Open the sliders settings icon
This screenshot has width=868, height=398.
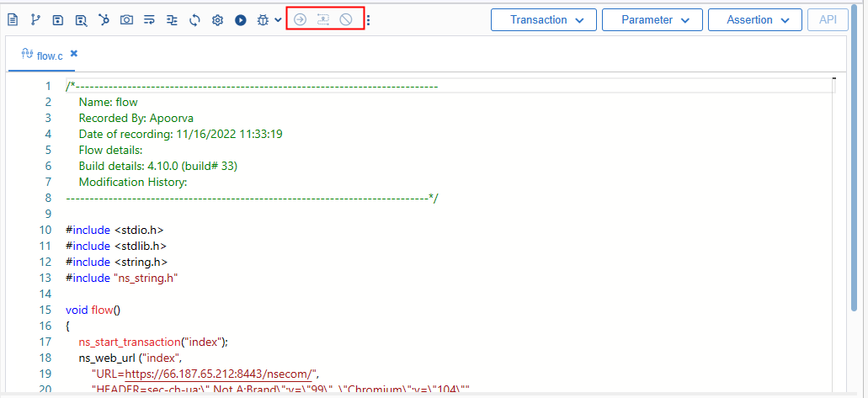click(172, 20)
